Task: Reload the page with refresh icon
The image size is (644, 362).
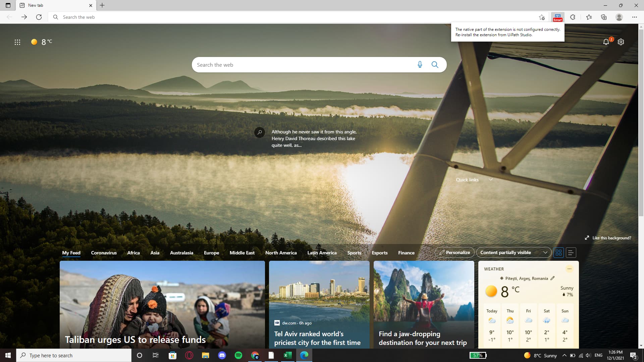Action: click(x=39, y=17)
